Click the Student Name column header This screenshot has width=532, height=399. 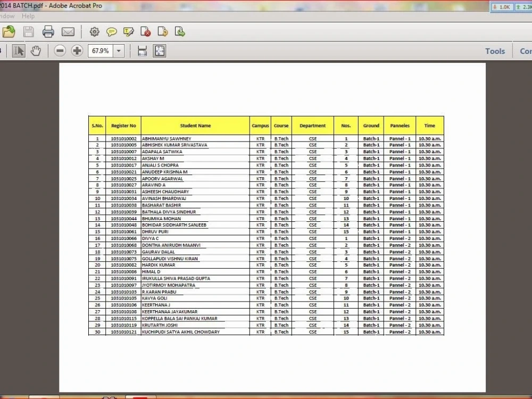(x=195, y=126)
